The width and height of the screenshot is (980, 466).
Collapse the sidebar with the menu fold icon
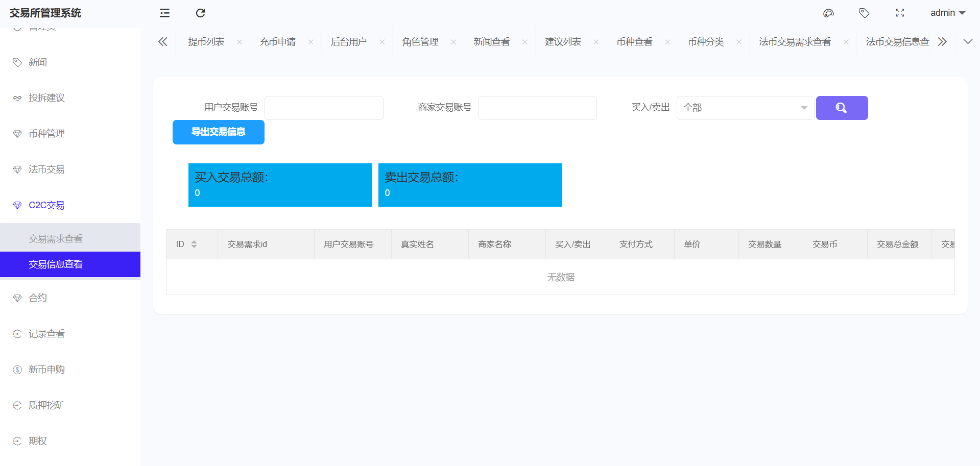coord(164,13)
